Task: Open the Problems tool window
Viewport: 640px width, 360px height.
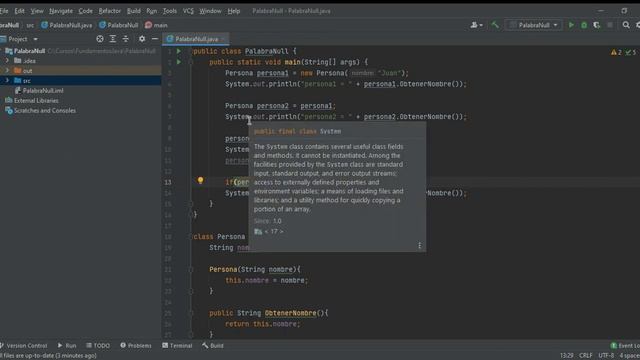Action: [136, 346]
